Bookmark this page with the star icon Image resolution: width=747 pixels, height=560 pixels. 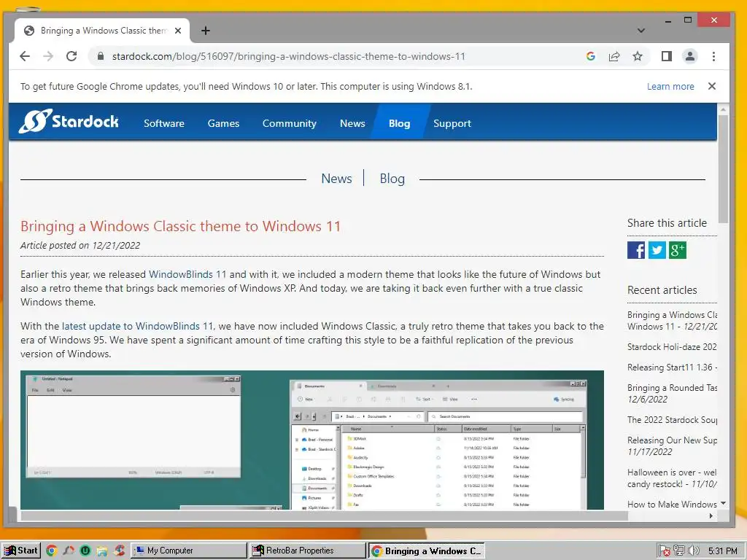tap(638, 56)
